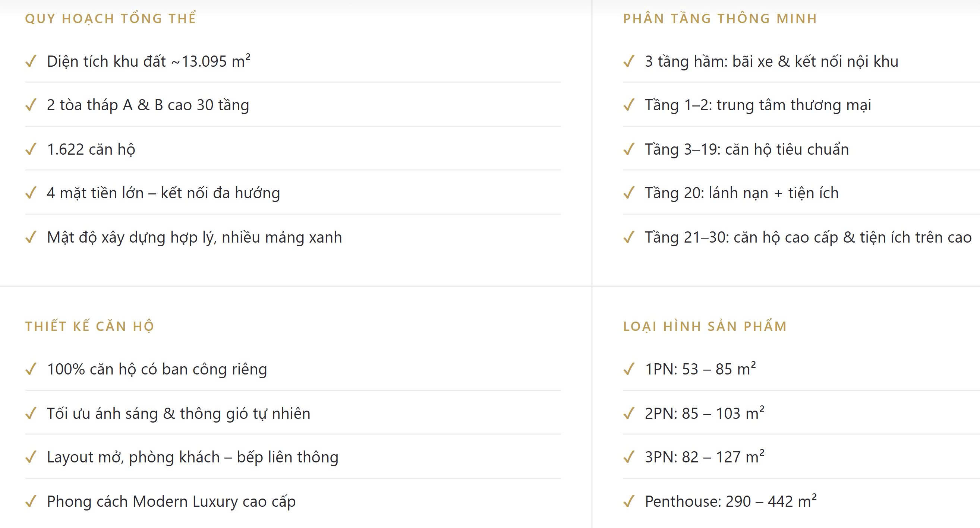Click text Tối ưu ánh sáng & thông gió
This screenshot has width=980, height=528.
point(148,414)
